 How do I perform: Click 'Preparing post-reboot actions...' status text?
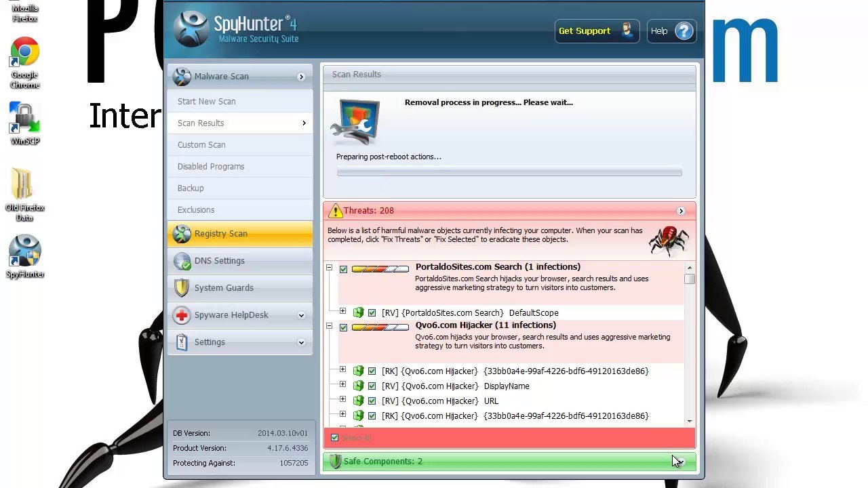click(x=389, y=157)
